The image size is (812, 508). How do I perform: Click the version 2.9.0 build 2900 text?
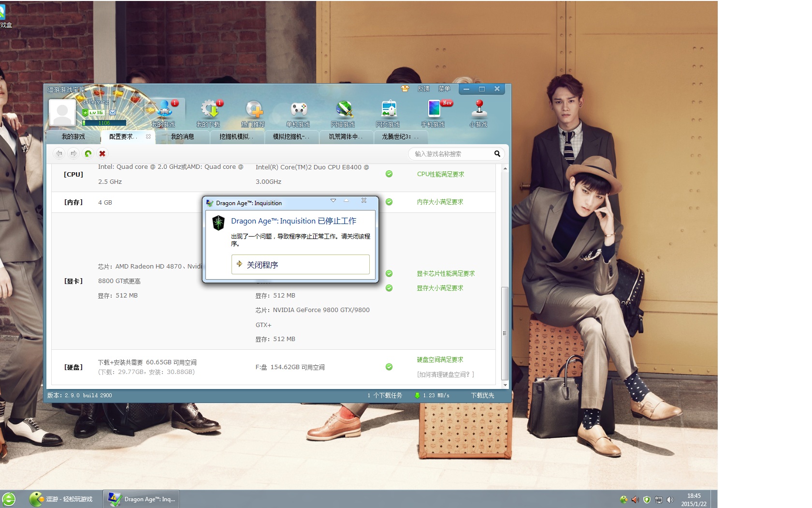[80, 395]
